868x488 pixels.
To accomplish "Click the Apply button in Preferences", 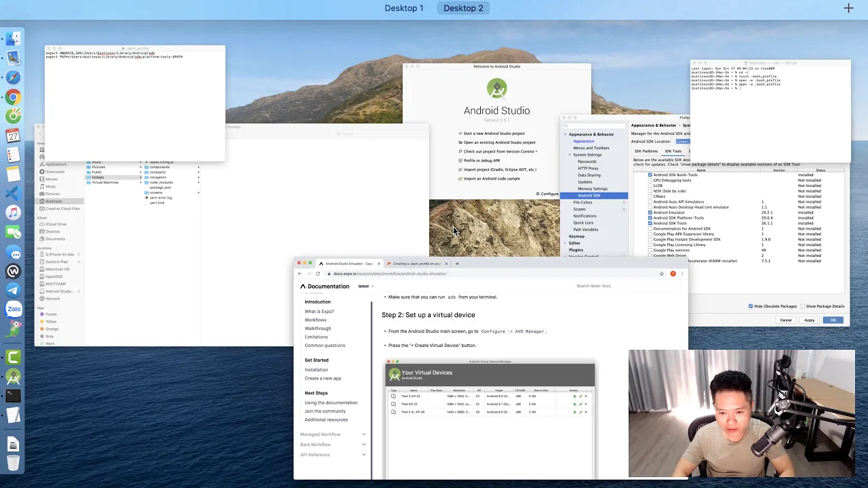I will 809,320.
